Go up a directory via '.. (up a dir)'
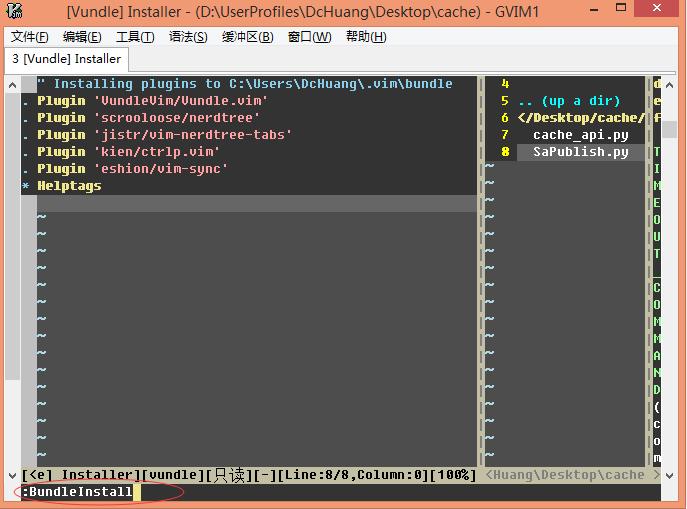This screenshot has height=509, width=687. point(568,100)
